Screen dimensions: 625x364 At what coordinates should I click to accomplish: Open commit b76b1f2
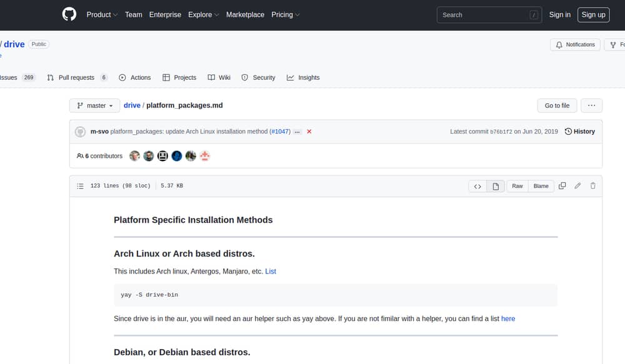[501, 132]
